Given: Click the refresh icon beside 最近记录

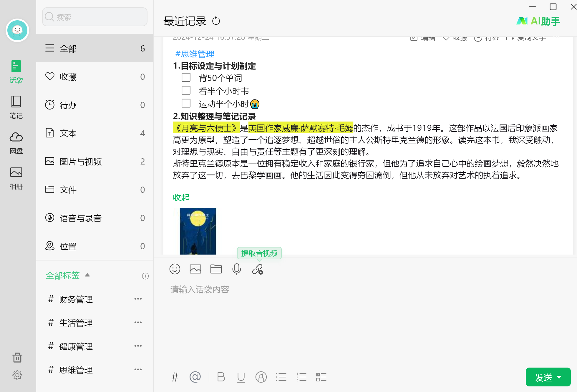Looking at the screenshot, I should point(216,21).
